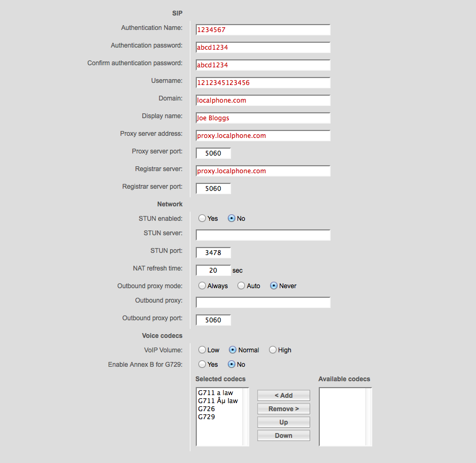Click the NAT refresh time field
Screen dimensions: 476x463
pos(213,271)
